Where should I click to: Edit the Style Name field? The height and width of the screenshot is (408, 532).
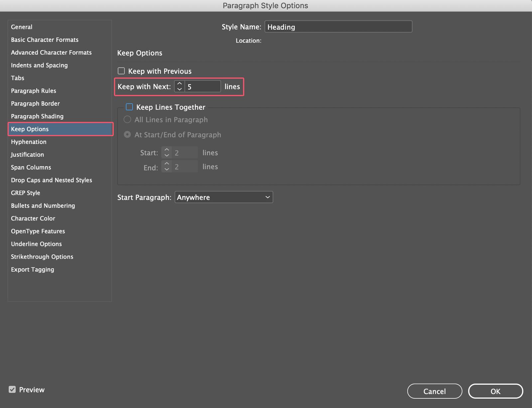pyautogui.click(x=338, y=27)
